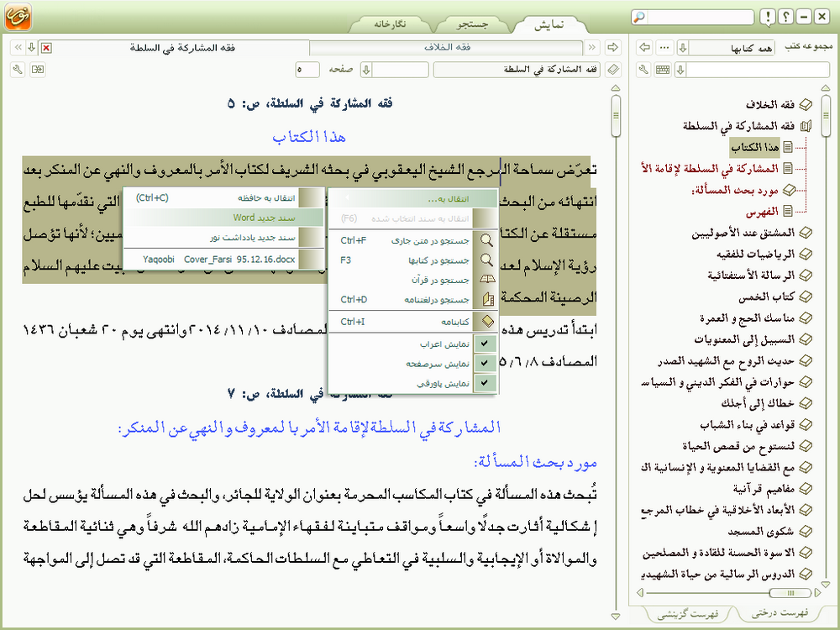Click the magnifier icon in the top search box

639,17
